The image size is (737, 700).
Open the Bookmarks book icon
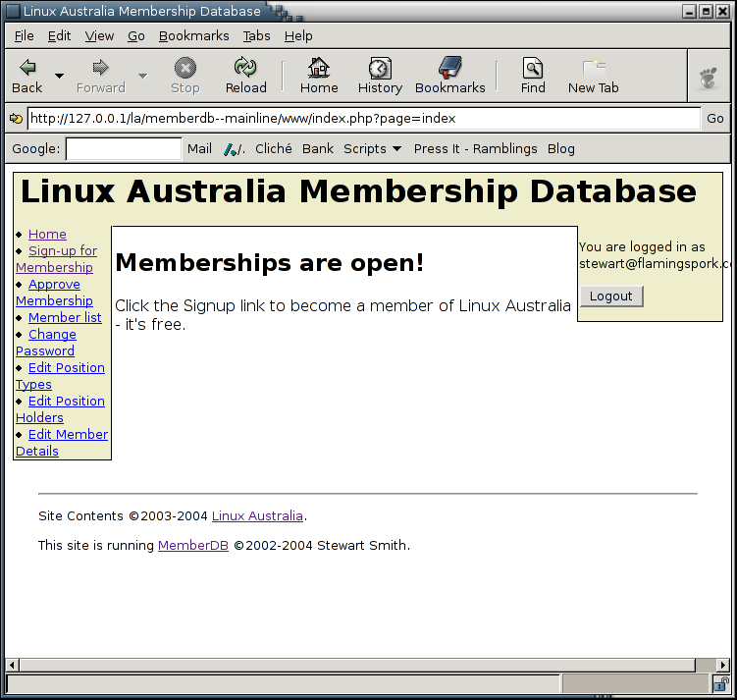(450, 67)
